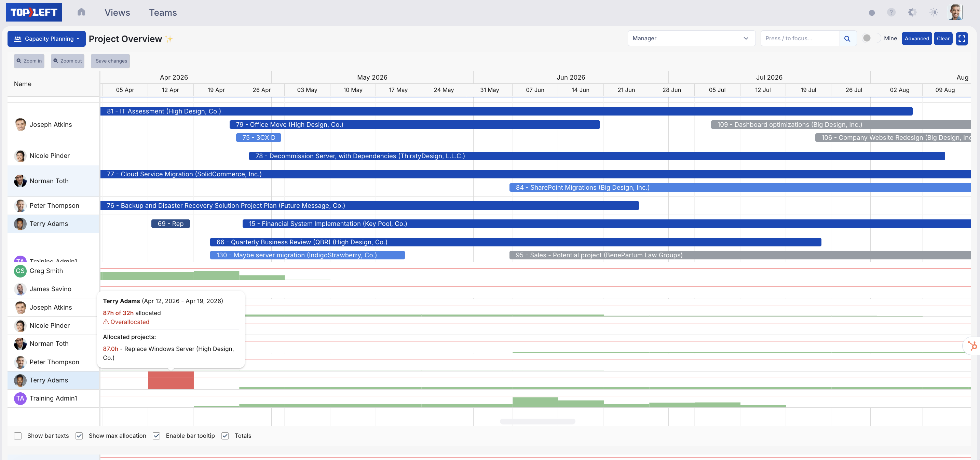Enter fullscreen with the expand icon
The width and height of the screenshot is (980, 460).
tap(961, 38)
